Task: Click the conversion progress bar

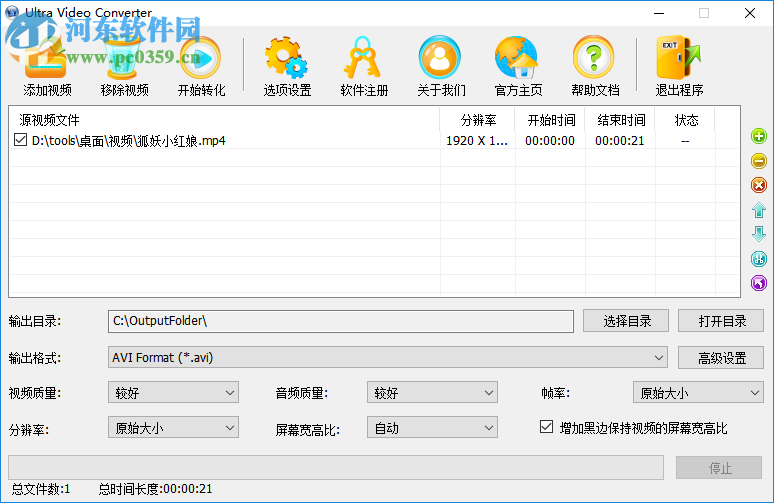Action: point(336,467)
